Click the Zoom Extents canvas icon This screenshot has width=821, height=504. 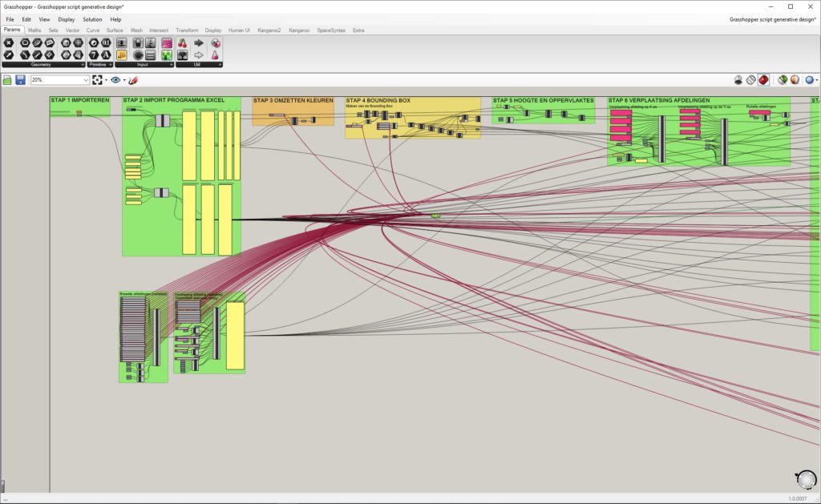[x=97, y=80]
